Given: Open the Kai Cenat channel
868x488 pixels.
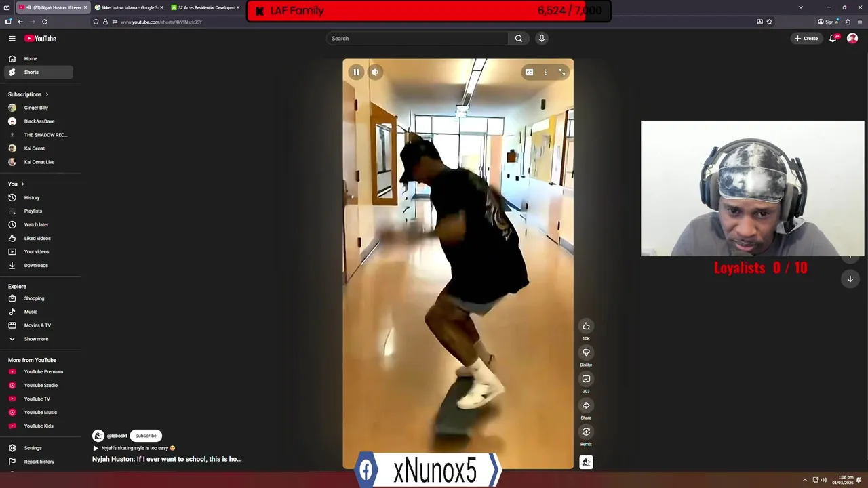Looking at the screenshot, I should point(39,148).
